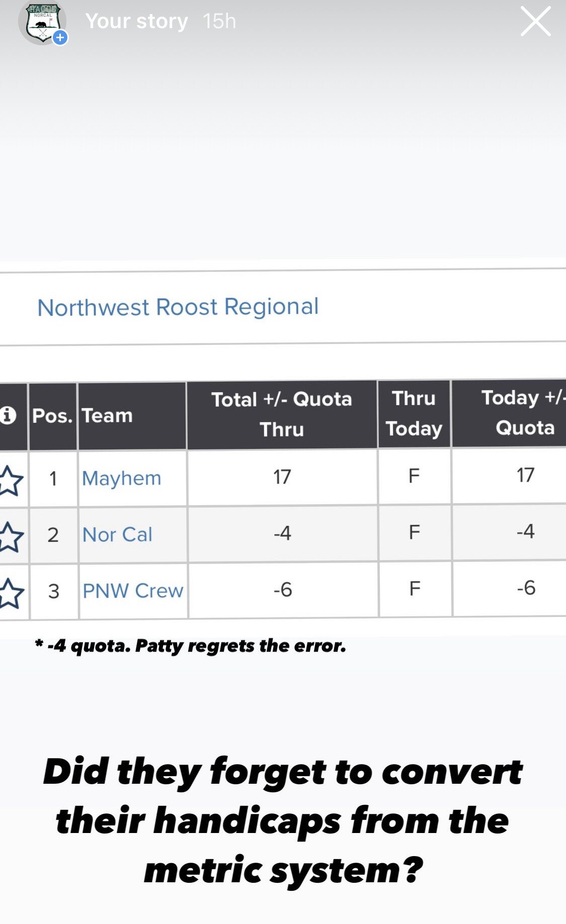Tap the "Your story" label

[x=136, y=21]
